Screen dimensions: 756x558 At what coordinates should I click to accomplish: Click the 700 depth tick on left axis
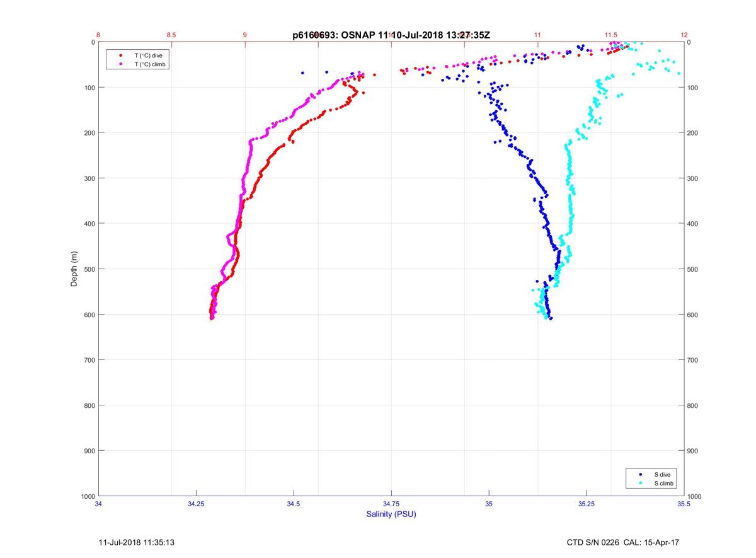(89, 360)
